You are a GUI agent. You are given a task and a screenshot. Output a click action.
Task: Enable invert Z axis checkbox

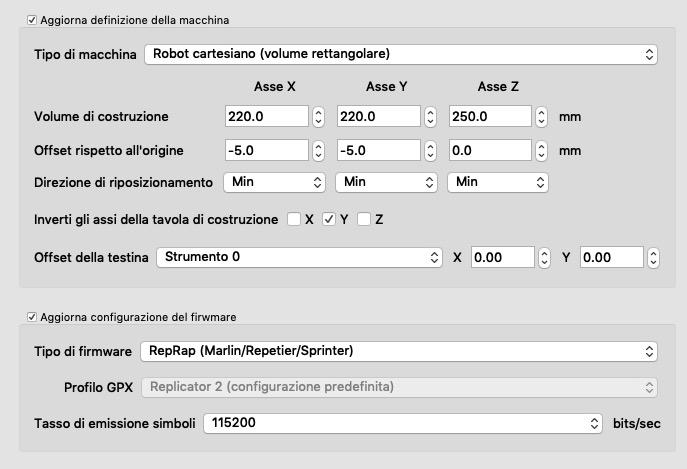(364, 219)
